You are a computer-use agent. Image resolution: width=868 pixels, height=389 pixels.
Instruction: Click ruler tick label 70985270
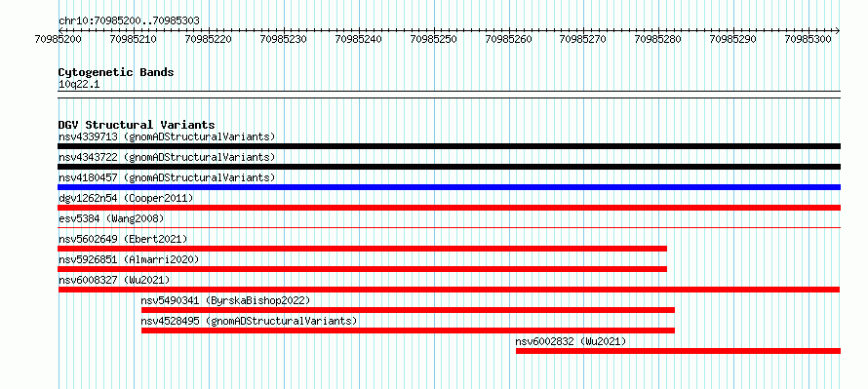tap(583, 39)
